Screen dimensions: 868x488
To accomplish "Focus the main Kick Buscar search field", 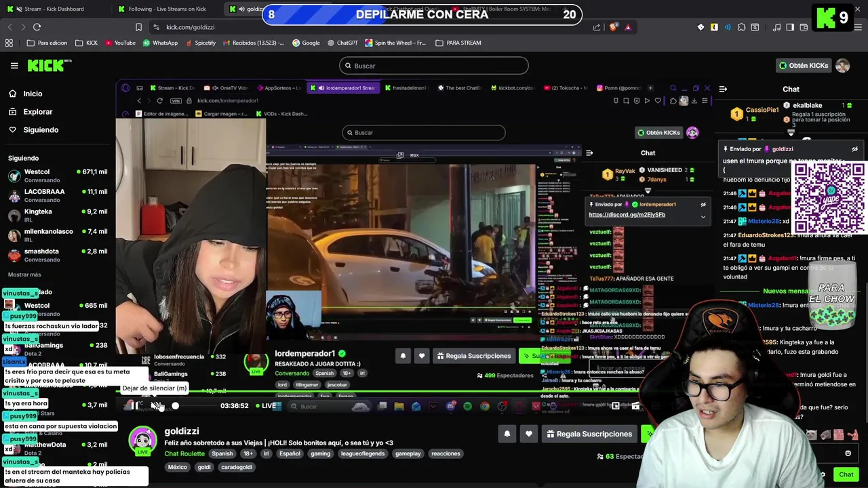I will pyautogui.click(x=434, y=66).
